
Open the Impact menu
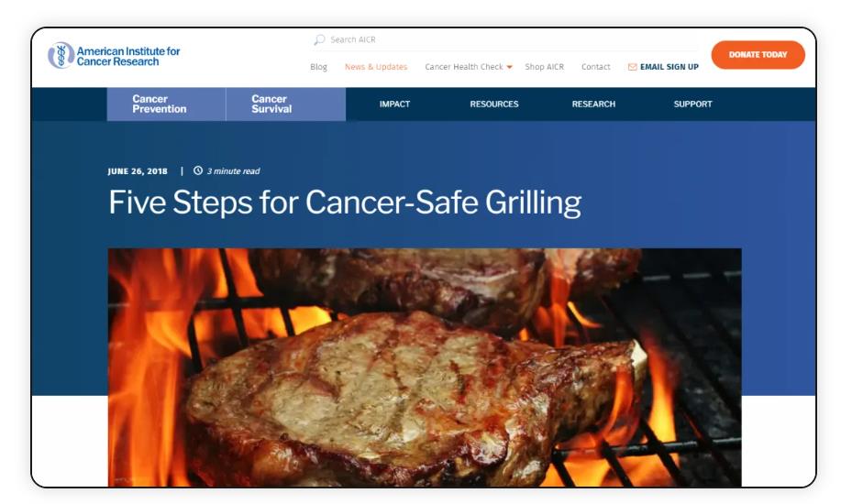pyautogui.click(x=394, y=104)
